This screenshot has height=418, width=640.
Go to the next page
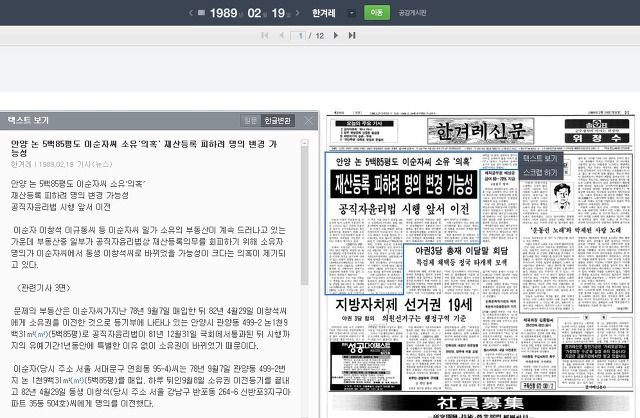coord(336,36)
